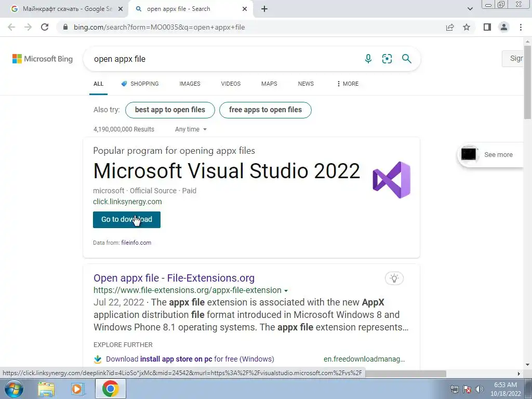Bookmark this page with the star icon
This screenshot has width=532, height=399.
pos(467,27)
